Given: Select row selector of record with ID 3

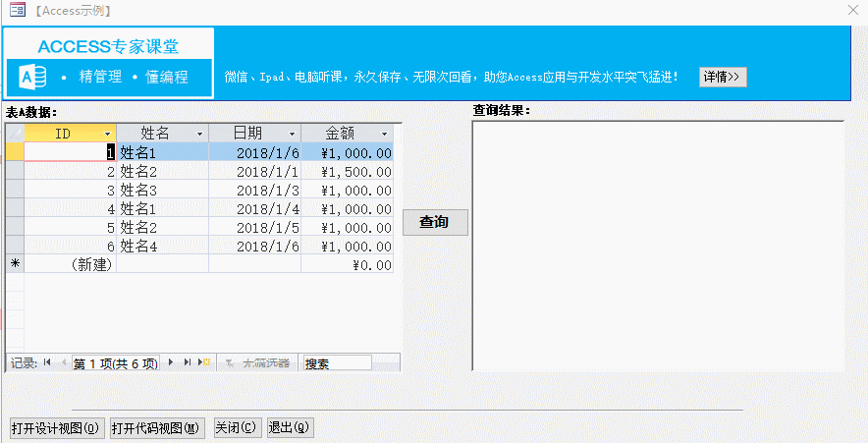Looking at the screenshot, I should click(15, 190).
